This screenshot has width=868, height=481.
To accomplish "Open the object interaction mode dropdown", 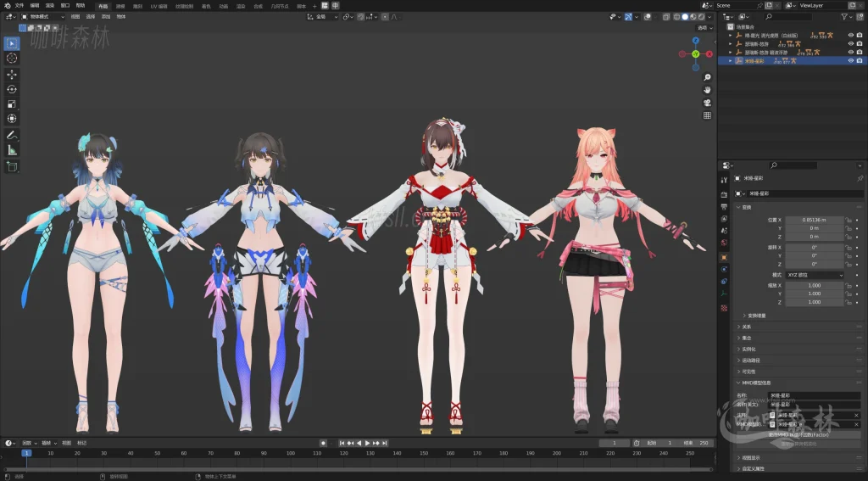I will [x=42, y=17].
